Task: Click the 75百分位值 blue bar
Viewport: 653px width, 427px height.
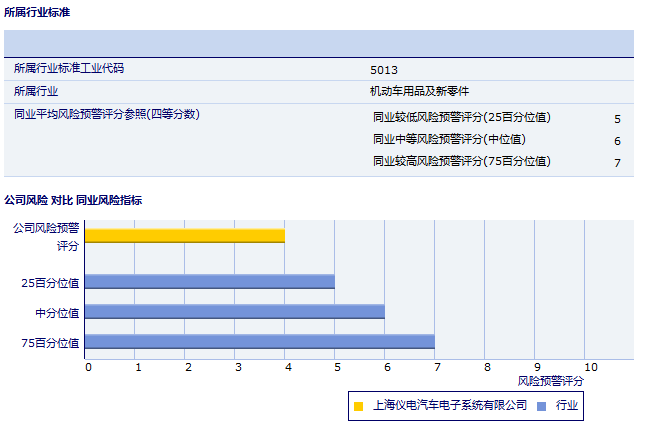Action: click(260, 342)
